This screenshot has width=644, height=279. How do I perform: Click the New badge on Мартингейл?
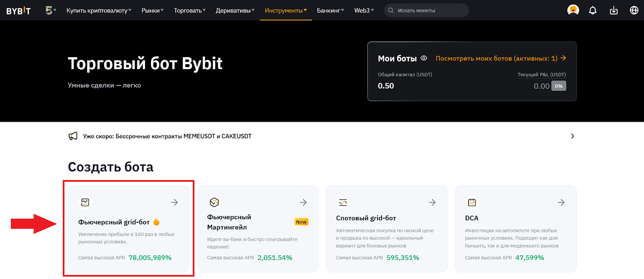tap(301, 222)
